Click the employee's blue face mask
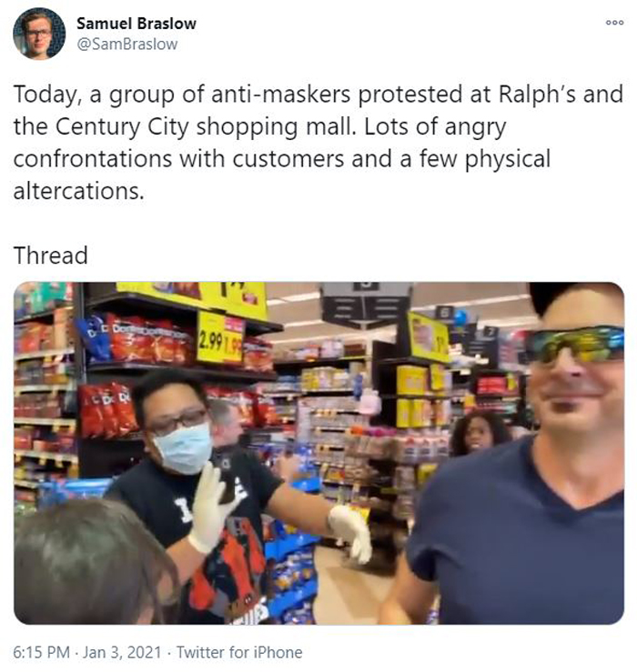Screen dimensions: 637x672 [184, 448]
